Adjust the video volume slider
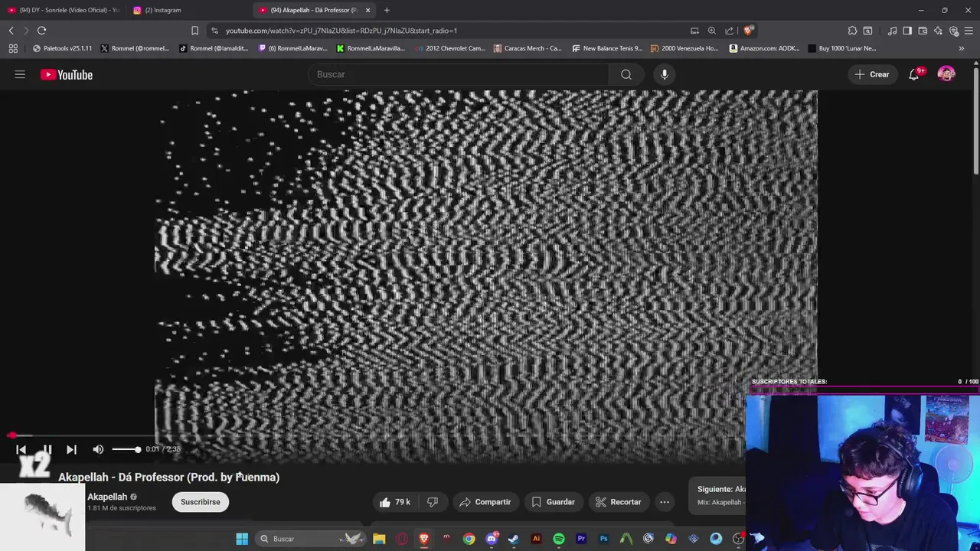The image size is (980, 551). pyautogui.click(x=126, y=449)
